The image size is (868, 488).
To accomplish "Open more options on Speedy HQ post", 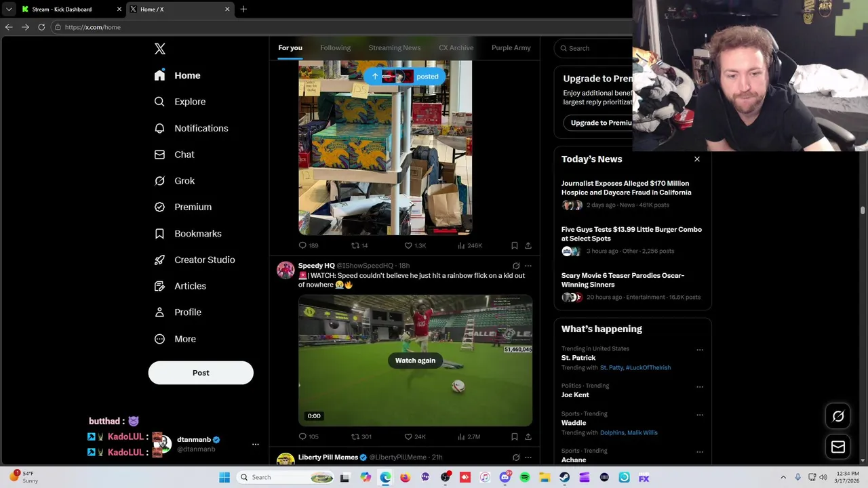I will tap(528, 266).
